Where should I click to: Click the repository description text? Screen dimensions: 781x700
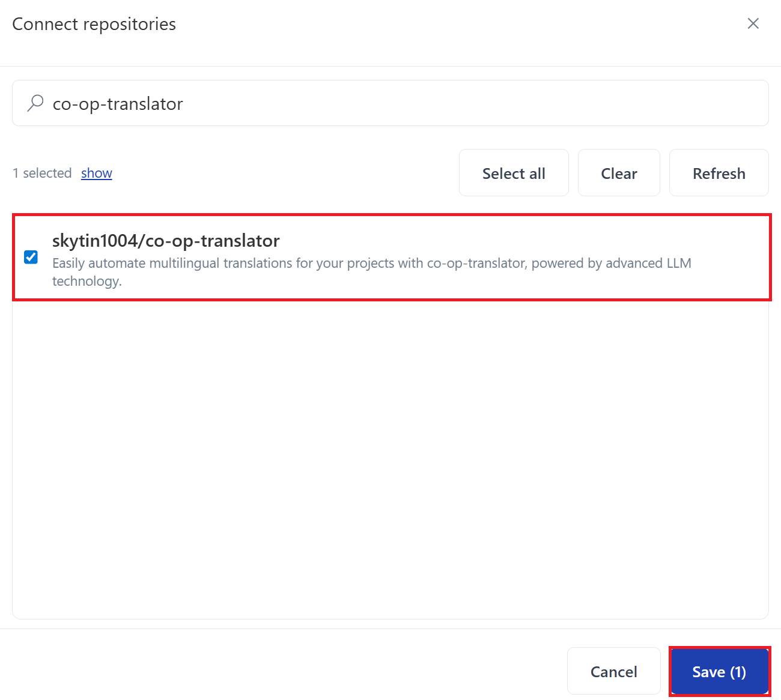click(372, 263)
